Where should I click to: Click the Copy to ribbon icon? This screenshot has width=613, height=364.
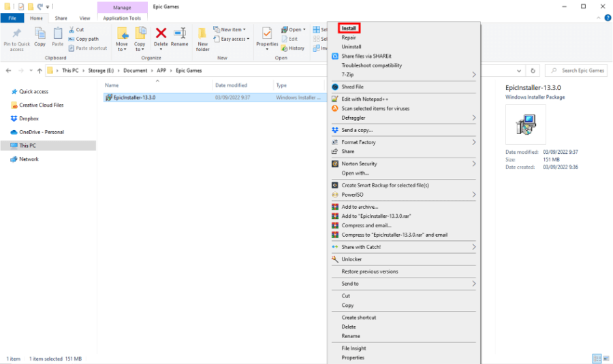pos(140,33)
